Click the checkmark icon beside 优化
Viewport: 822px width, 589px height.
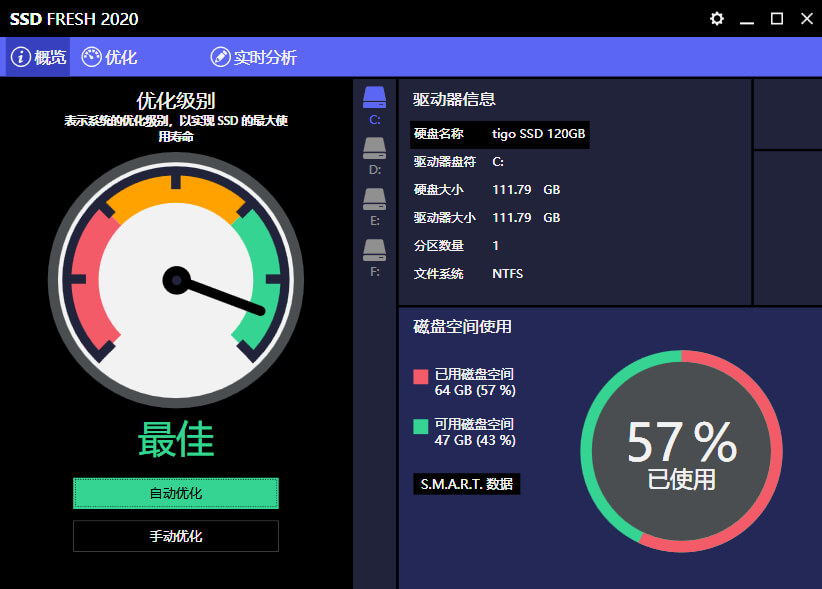[x=89, y=57]
